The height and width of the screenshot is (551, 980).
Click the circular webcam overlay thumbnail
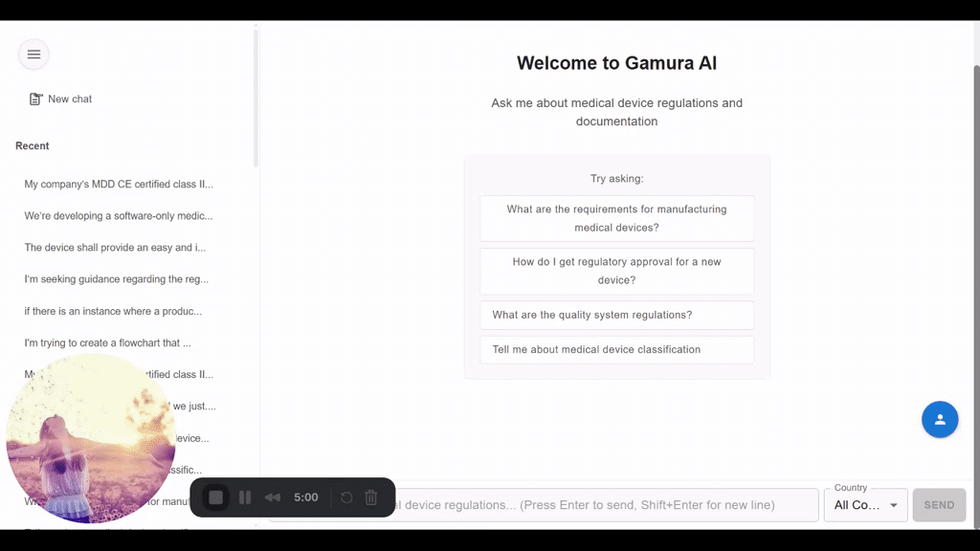coord(91,438)
